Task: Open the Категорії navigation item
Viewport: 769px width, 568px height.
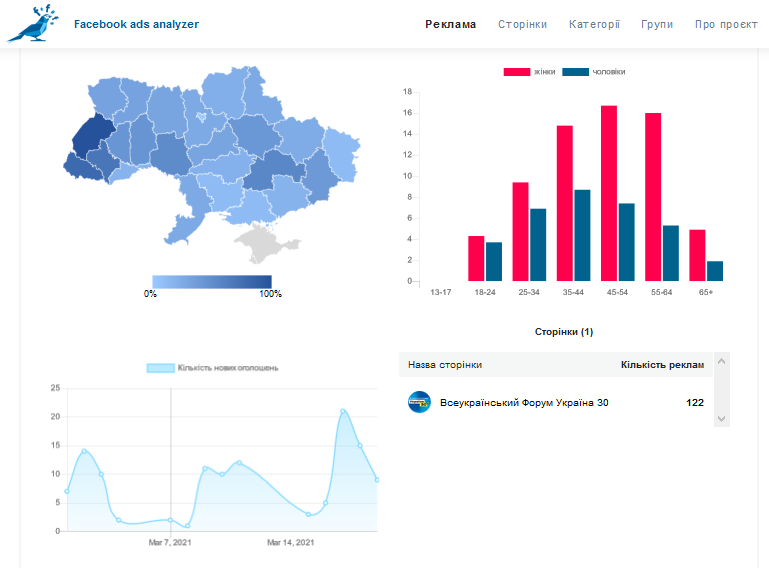Action: (594, 24)
